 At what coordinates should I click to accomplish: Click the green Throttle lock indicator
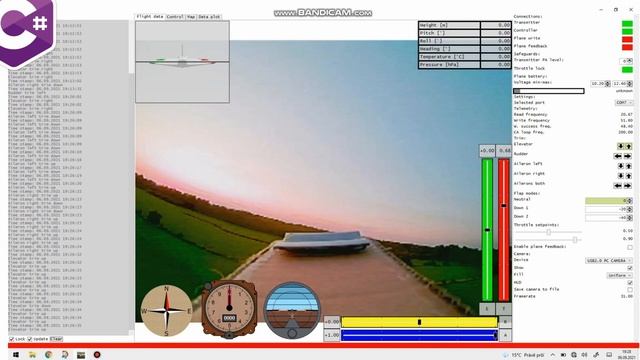pyautogui.click(x=627, y=69)
